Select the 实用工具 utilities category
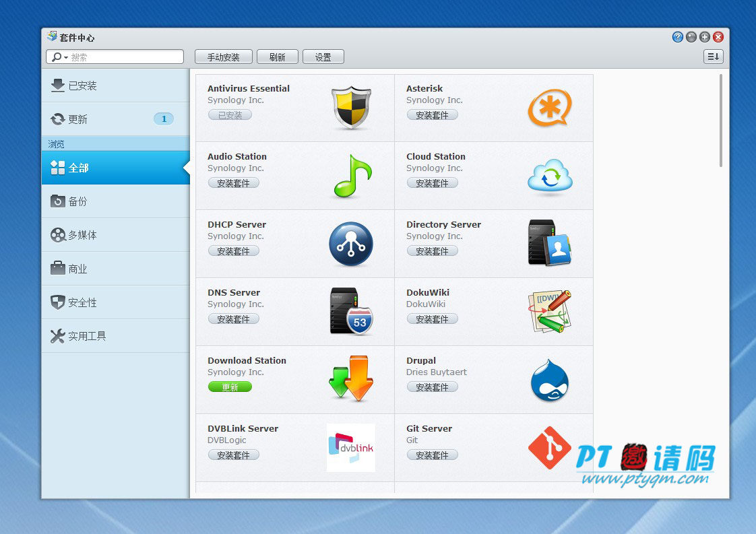This screenshot has width=756, height=534. [116, 336]
